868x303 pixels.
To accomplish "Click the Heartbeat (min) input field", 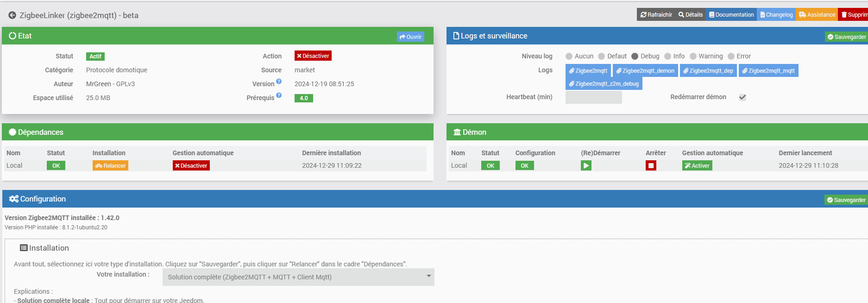I will pyautogui.click(x=594, y=97).
